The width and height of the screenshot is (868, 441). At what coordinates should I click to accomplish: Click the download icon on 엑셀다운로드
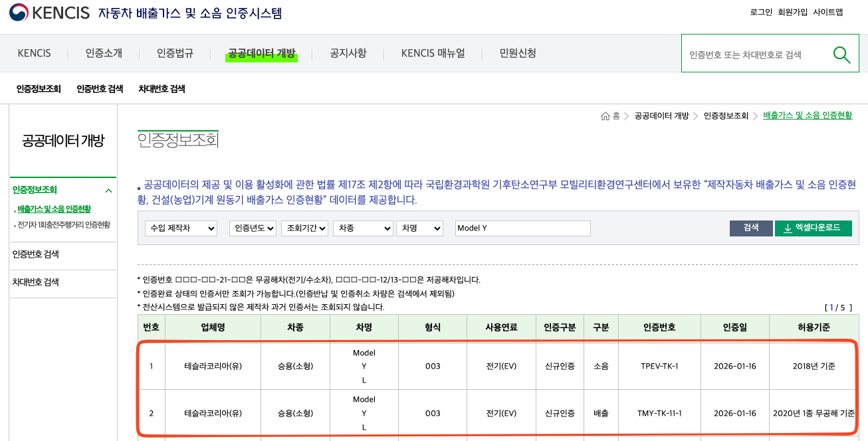788,228
